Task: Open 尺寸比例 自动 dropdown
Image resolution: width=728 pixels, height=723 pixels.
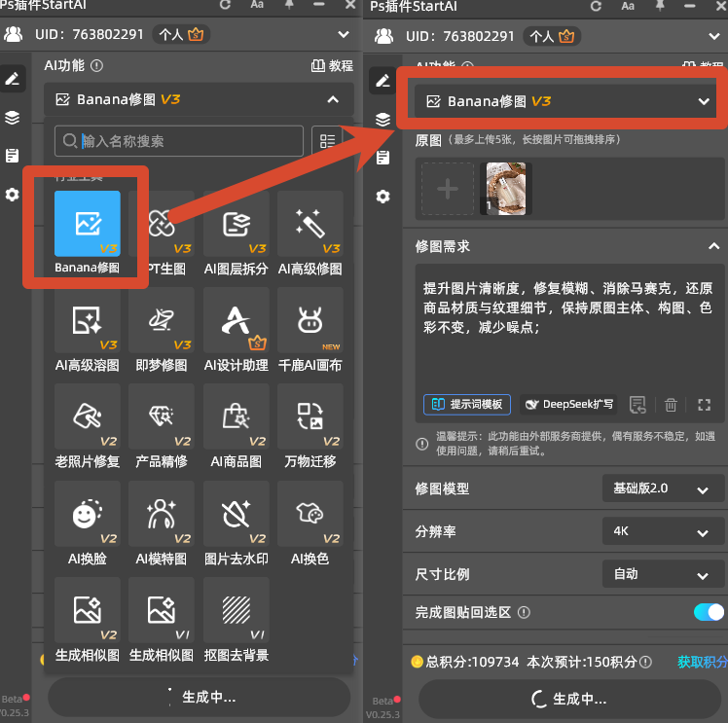Action: pos(663,574)
